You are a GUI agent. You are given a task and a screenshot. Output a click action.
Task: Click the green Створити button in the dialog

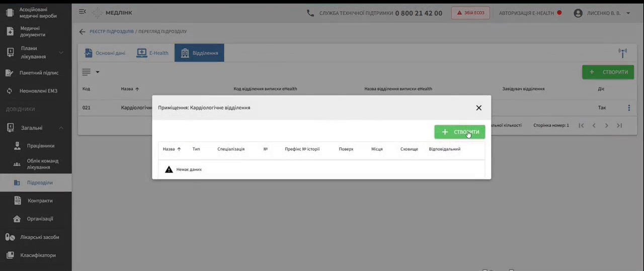(x=459, y=132)
